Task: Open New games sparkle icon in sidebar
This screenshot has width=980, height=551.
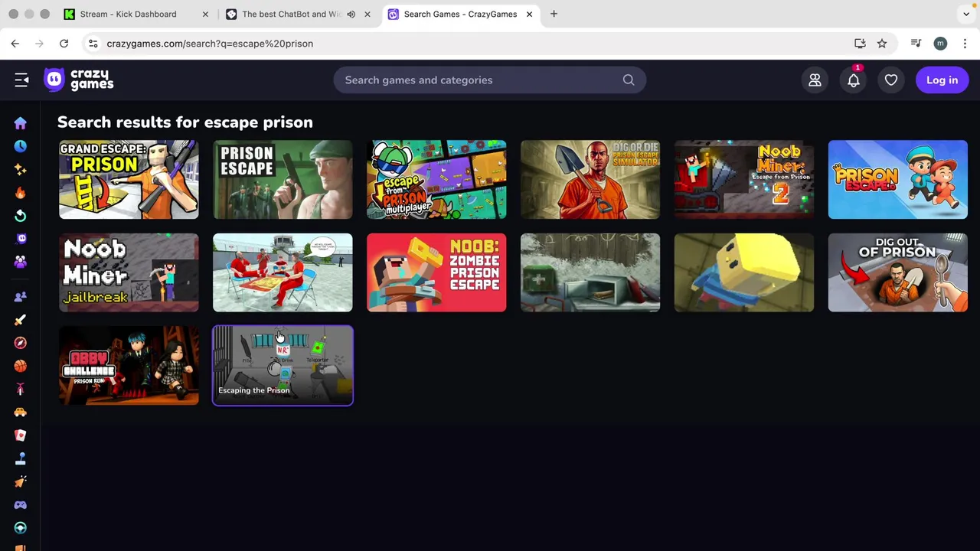Action: tap(21, 169)
